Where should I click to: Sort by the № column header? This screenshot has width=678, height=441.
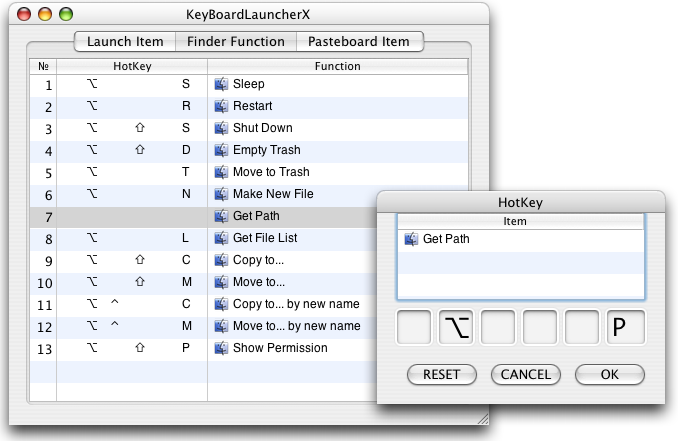[43, 66]
